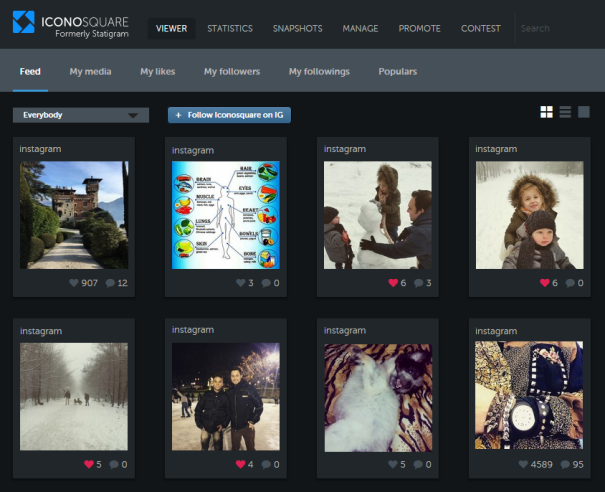Switch to grid view layout icon
Screen dimensions: 605x492
(546, 112)
